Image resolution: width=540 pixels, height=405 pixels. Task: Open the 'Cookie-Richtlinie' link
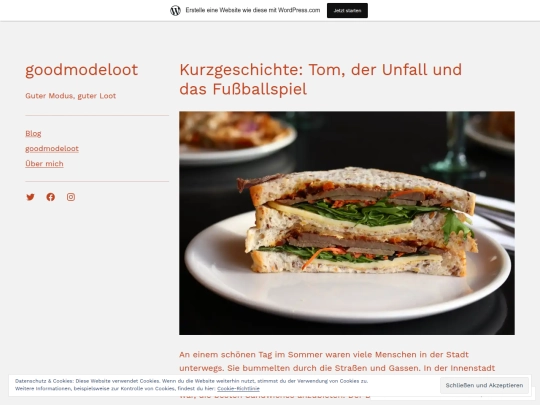coord(238,389)
